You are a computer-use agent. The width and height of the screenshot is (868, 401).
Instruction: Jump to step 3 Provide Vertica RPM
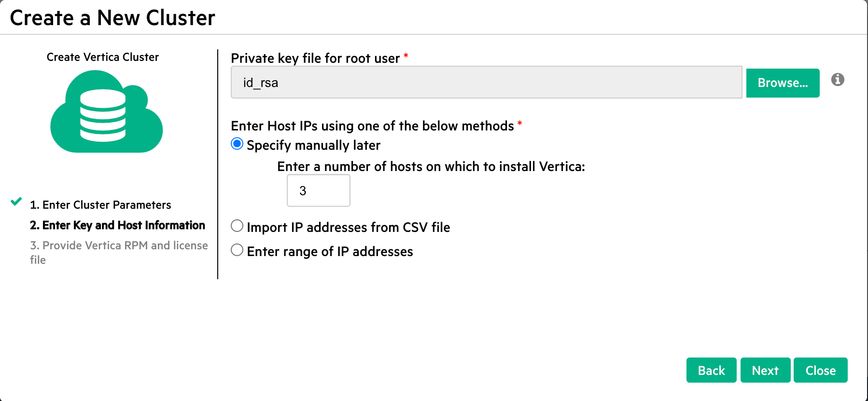(119, 252)
